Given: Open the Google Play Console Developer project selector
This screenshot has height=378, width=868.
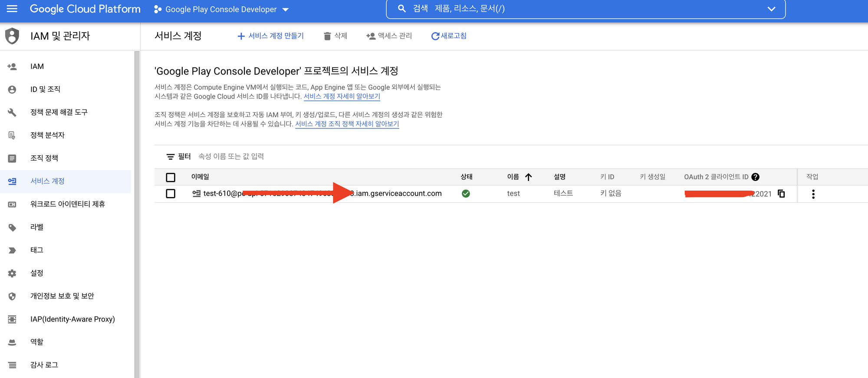Looking at the screenshot, I should click(x=222, y=9).
